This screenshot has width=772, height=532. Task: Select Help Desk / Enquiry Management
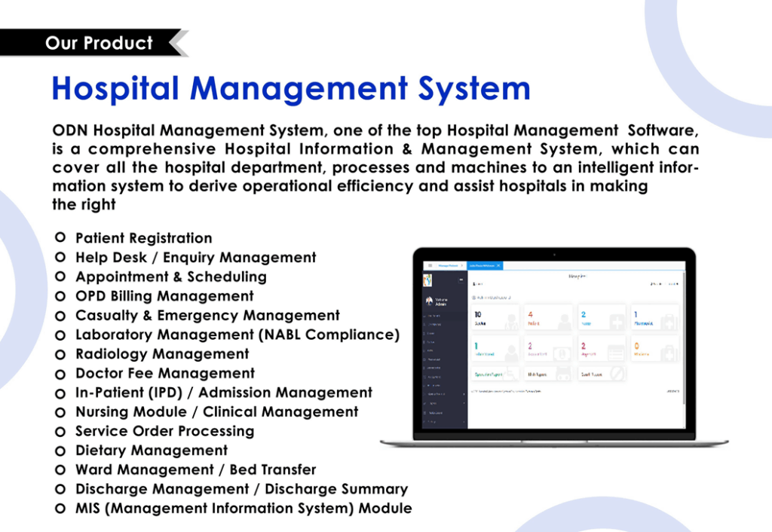click(195, 258)
